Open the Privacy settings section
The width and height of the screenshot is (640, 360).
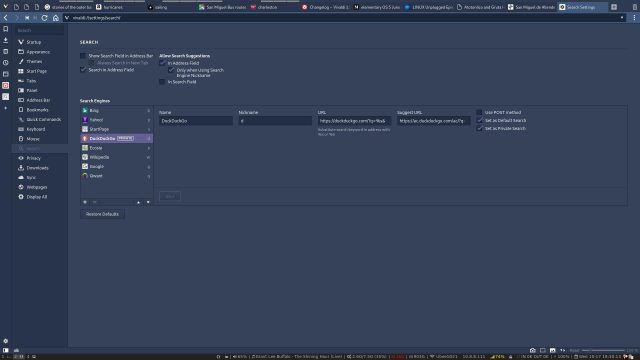33,158
